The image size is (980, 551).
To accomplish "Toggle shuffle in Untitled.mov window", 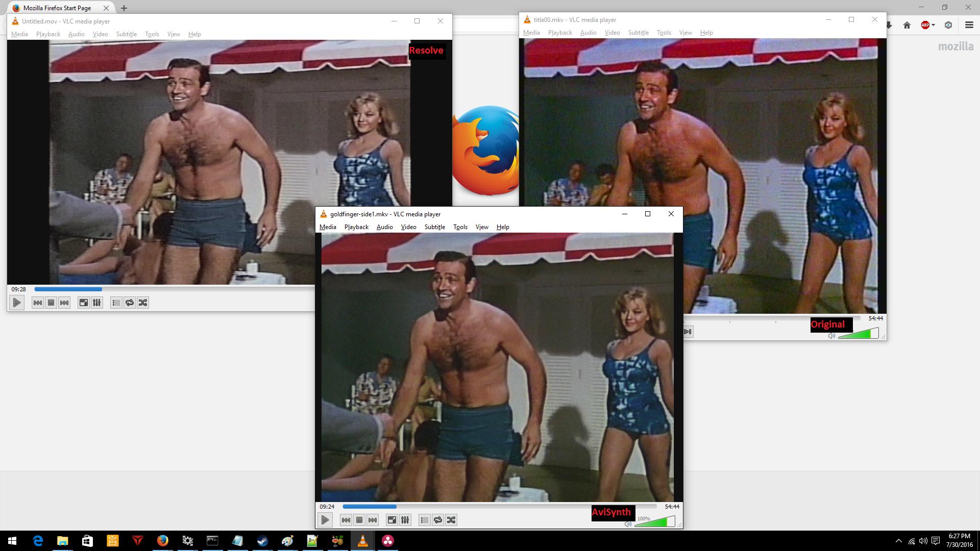I will coord(143,303).
